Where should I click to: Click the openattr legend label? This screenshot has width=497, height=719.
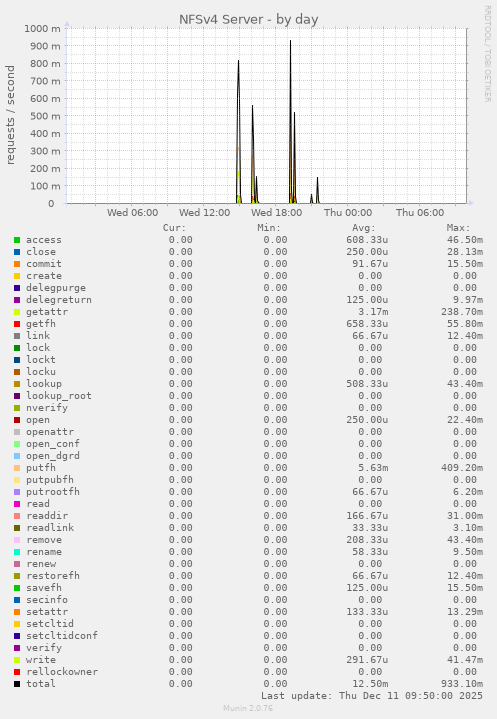point(50,432)
